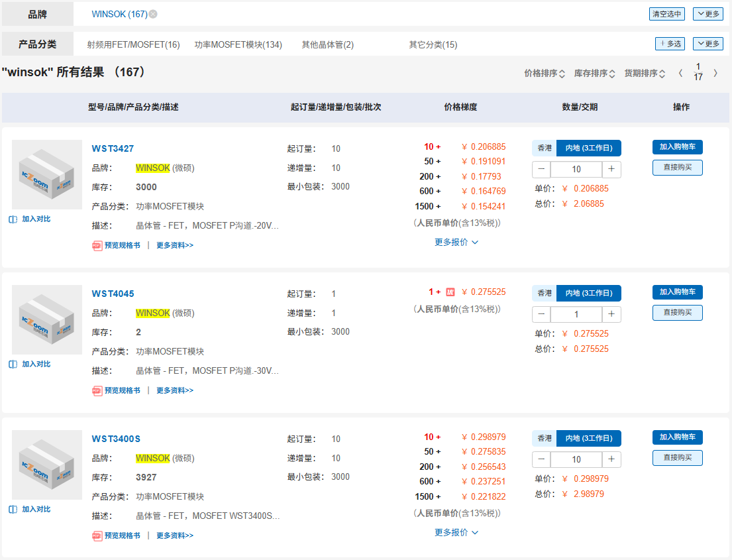The height and width of the screenshot is (560, 732).
Task: Click the WST4045 stock value 2
Action: click(x=138, y=333)
